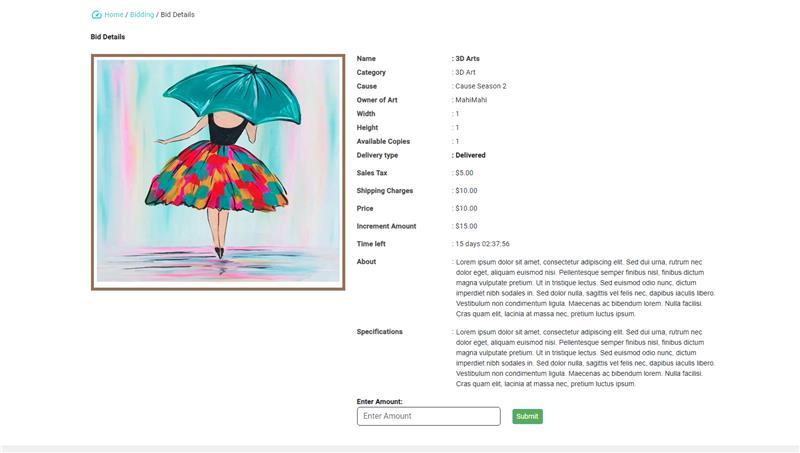Click the Shipping Charges label
The image size is (800, 453).
385,191
